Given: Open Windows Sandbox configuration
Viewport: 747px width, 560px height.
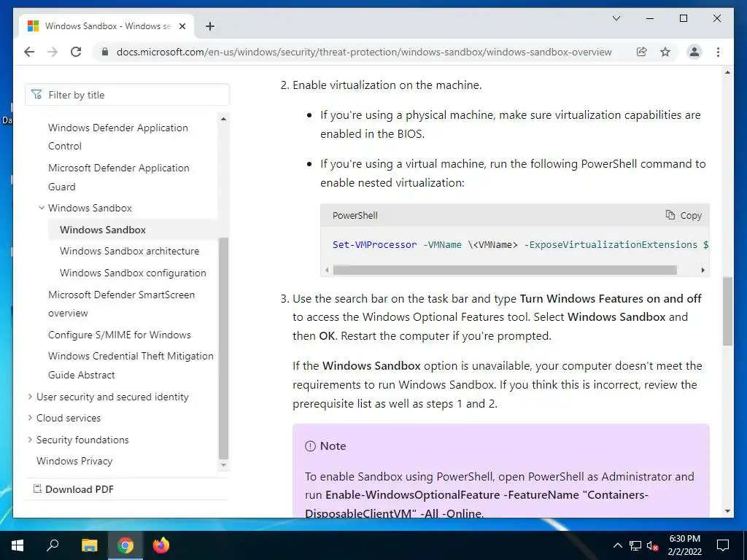Looking at the screenshot, I should coord(133,273).
